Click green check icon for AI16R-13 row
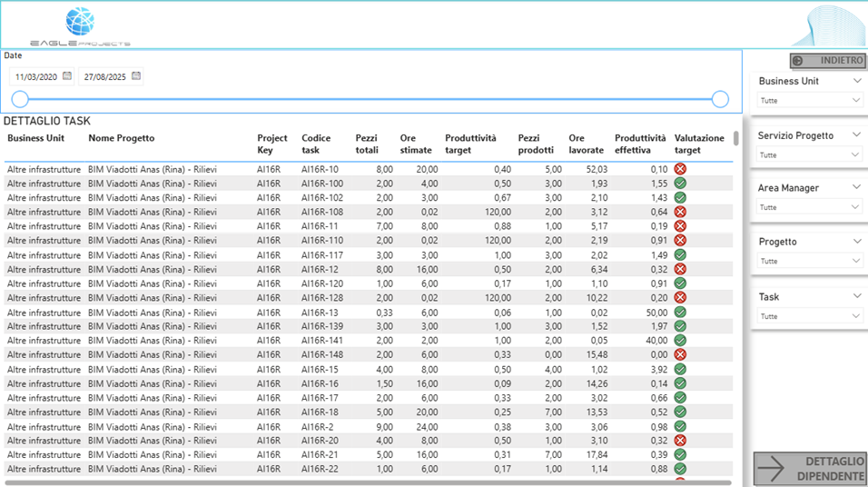This screenshot has width=868, height=487. click(x=680, y=312)
